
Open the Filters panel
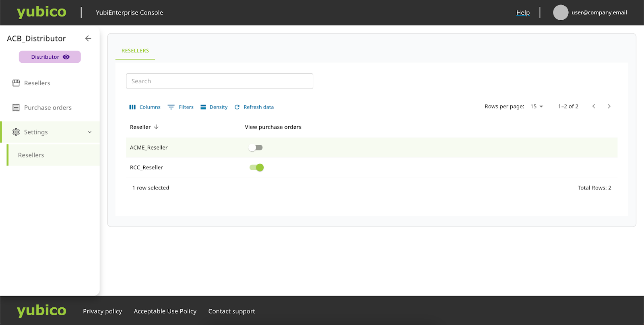[x=181, y=107]
